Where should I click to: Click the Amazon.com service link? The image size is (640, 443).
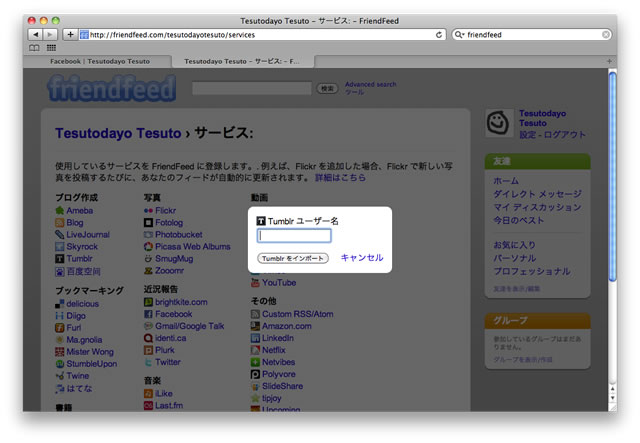(x=287, y=326)
